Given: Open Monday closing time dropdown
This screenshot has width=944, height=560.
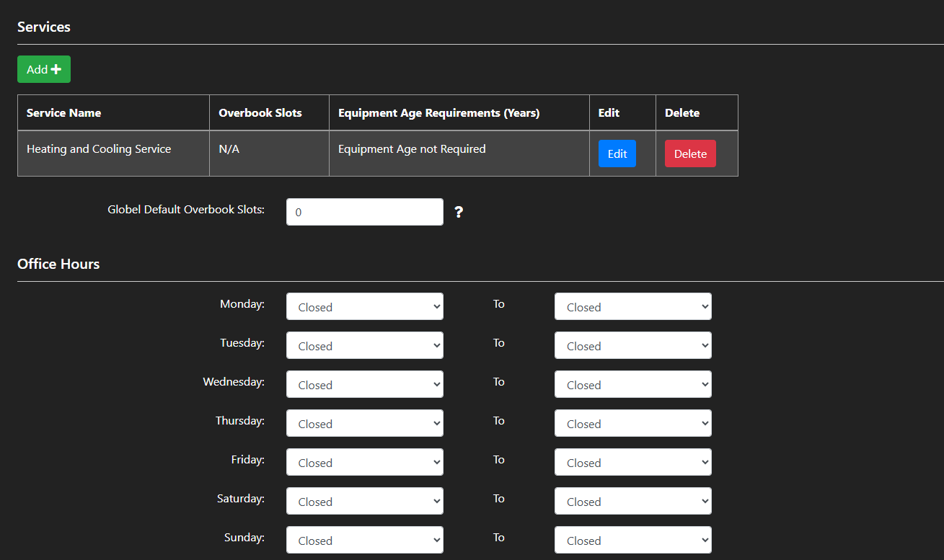Looking at the screenshot, I should click(632, 306).
